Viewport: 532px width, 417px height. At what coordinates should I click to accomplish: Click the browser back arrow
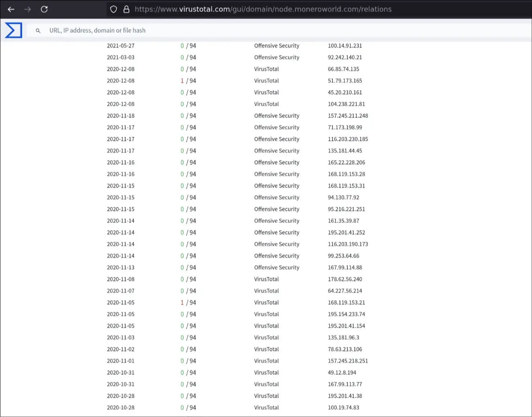[11, 9]
